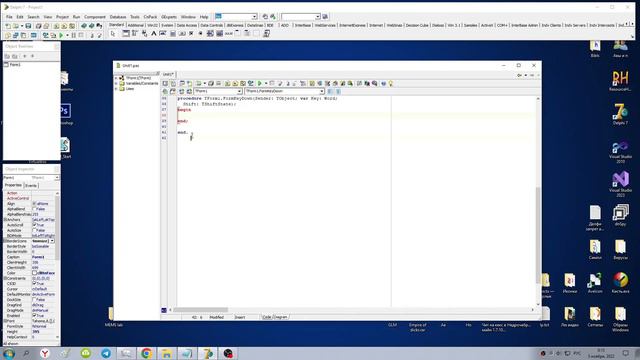Open the BorderIcons value dropdown
This screenshot has width=640, height=360.
tap(52, 241)
